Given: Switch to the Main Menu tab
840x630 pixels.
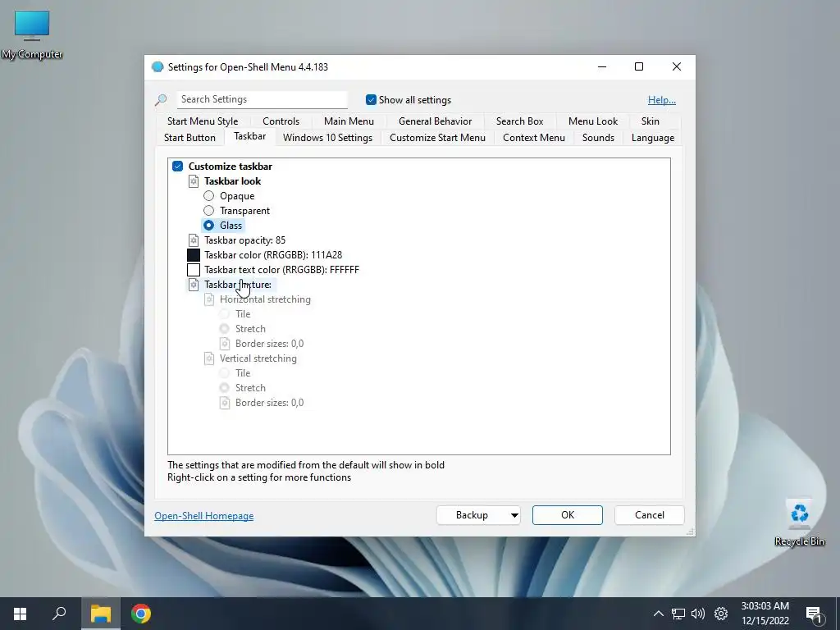Looking at the screenshot, I should 349,121.
